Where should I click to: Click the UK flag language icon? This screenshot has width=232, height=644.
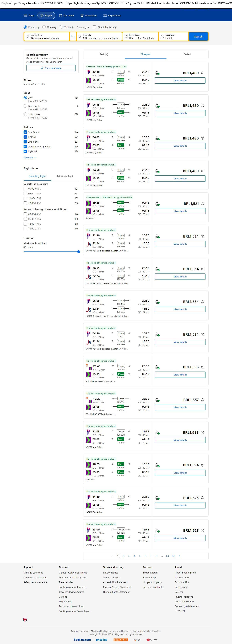tap(25, 620)
